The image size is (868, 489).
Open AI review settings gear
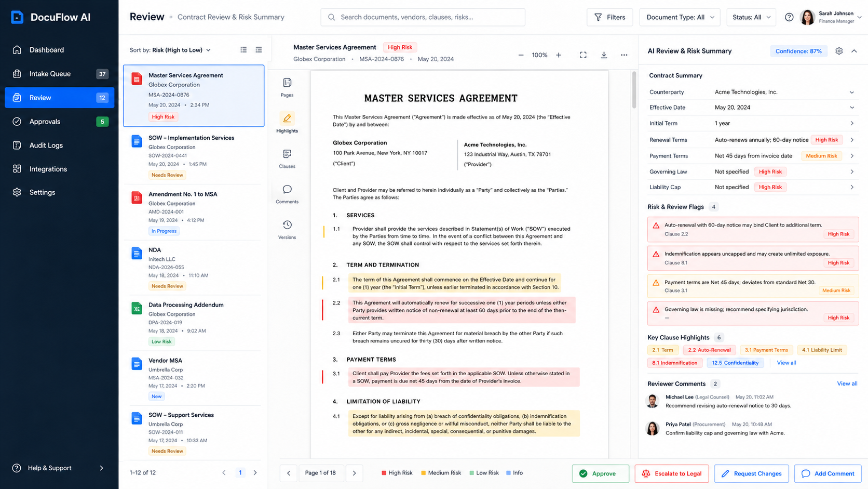click(x=839, y=51)
